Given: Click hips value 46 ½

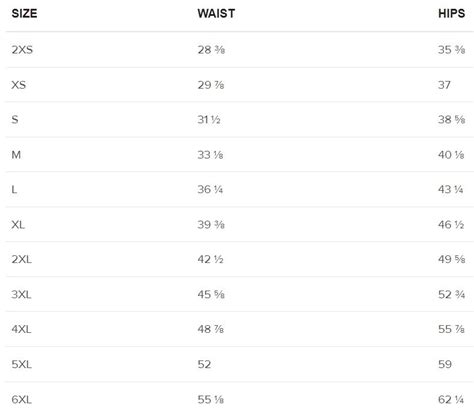Looking at the screenshot, I should 451,225.
